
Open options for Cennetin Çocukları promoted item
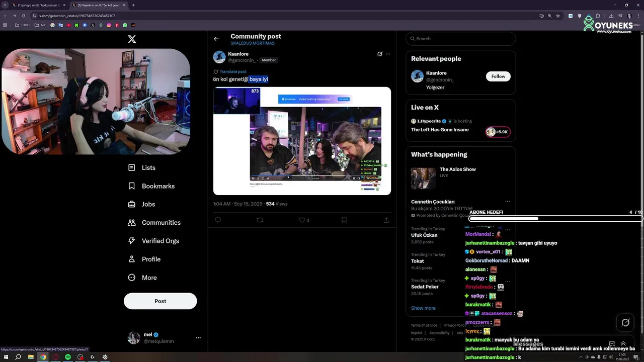[x=508, y=202]
